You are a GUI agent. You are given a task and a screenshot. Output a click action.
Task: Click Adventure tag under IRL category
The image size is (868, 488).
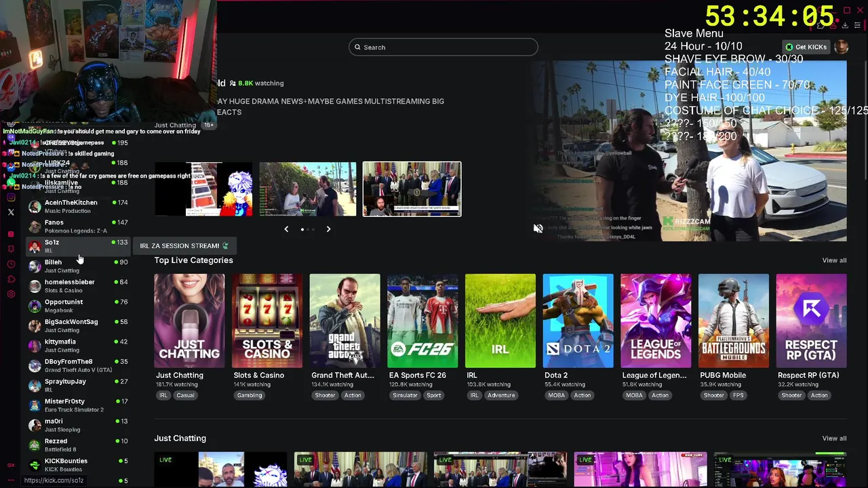pyautogui.click(x=501, y=395)
